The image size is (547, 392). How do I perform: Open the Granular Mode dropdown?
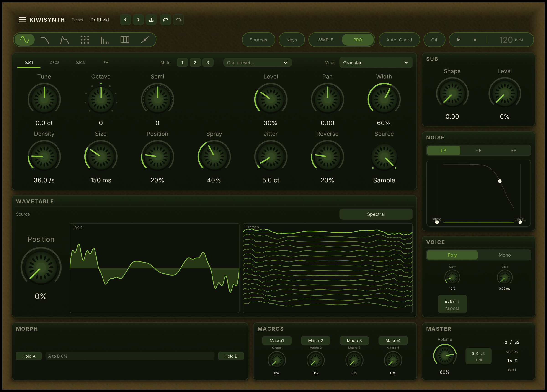pyautogui.click(x=376, y=63)
